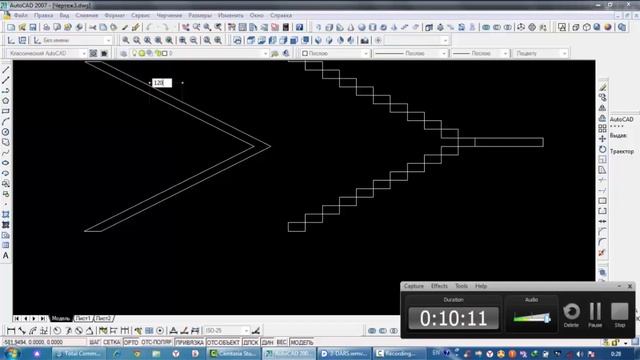Open the color control dropdown
Image resolution: width=640 pixels, height=360 pixels.
click(x=335, y=53)
